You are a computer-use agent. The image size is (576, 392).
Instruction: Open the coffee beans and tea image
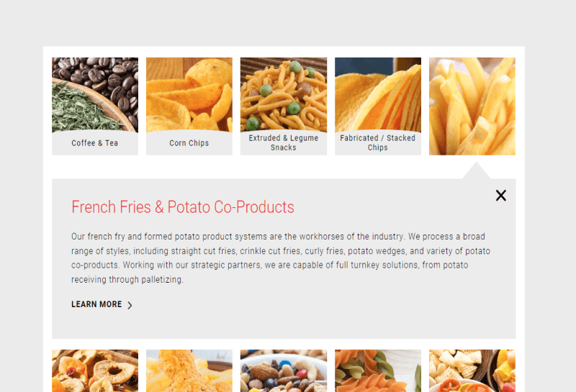(95, 95)
